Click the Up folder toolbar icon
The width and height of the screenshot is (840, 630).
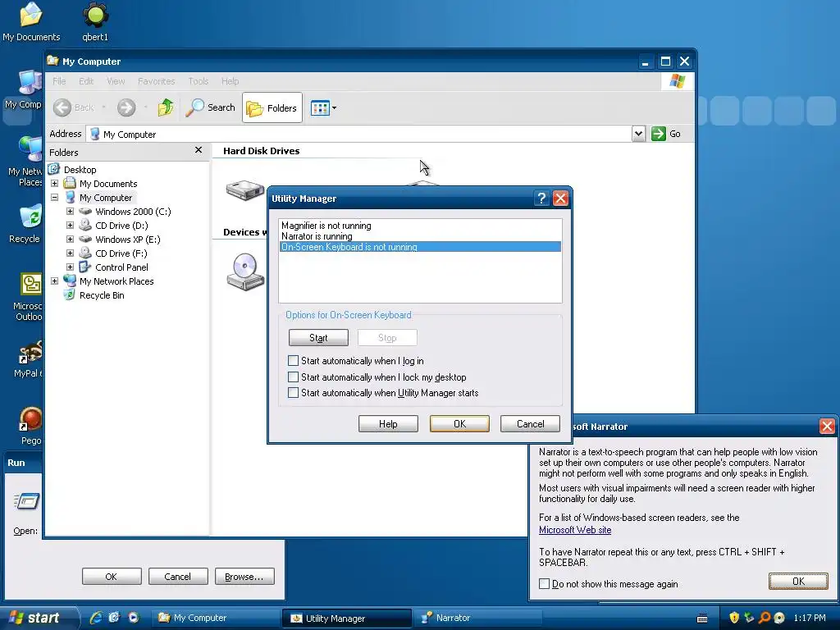[166, 107]
